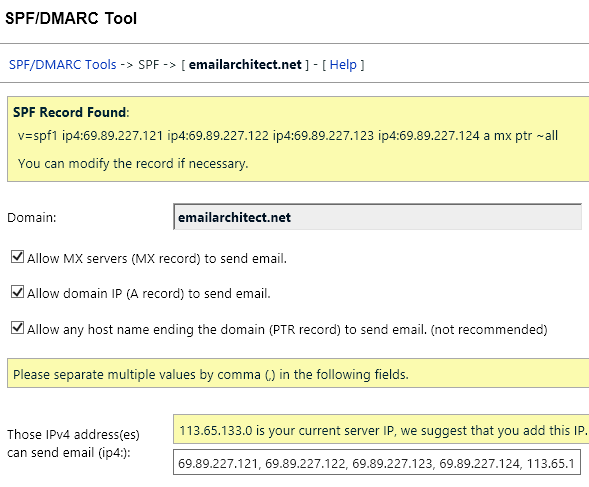Click the v=spf1 record text line

[x=288, y=135]
